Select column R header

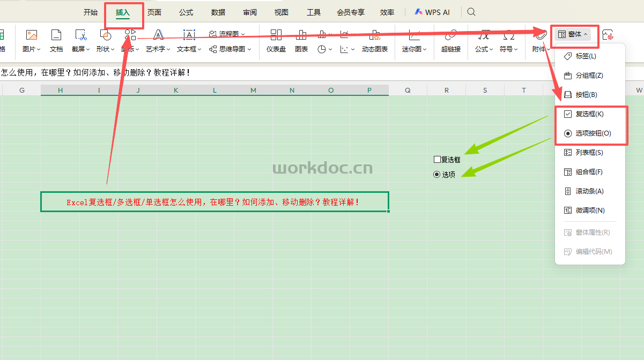click(x=447, y=90)
